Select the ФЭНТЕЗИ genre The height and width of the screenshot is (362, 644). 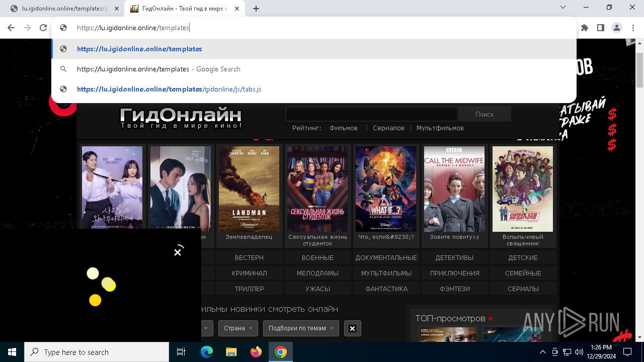[454, 289]
